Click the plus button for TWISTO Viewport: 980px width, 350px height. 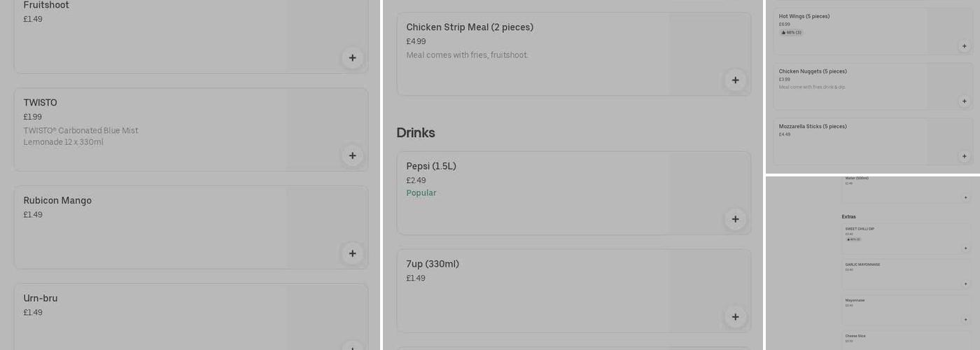click(x=352, y=155)
